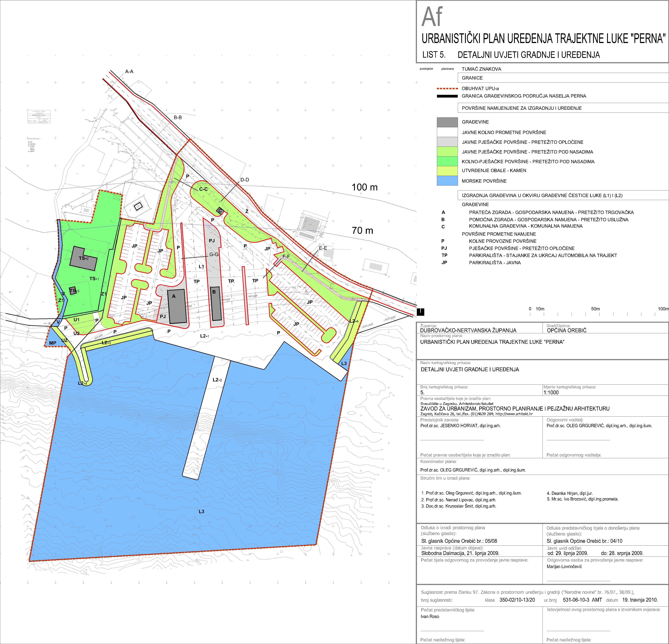Click the gray GRAĐEVINE legend swatch
Screen dimensions: 669x644
(x=447, y=122)
